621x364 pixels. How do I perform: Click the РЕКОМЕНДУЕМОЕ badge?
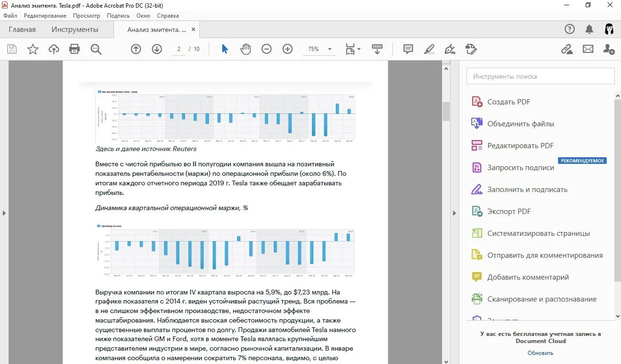582,161
